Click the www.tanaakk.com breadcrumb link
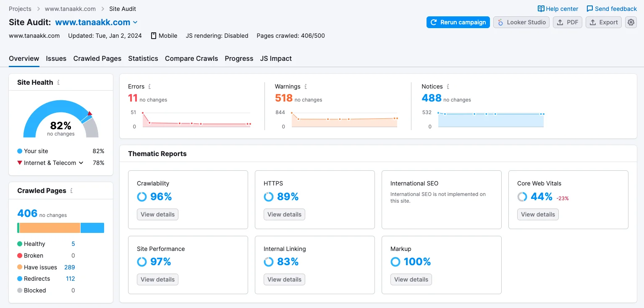This screenshot has height=308, width=644. point(70,9)
